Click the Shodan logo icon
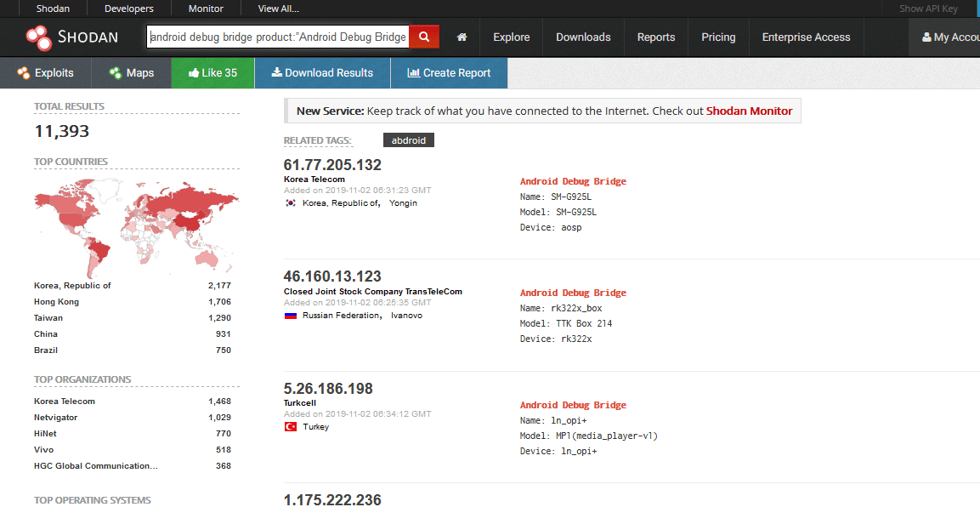Viewport: 980px width, 507px height. 39,37
